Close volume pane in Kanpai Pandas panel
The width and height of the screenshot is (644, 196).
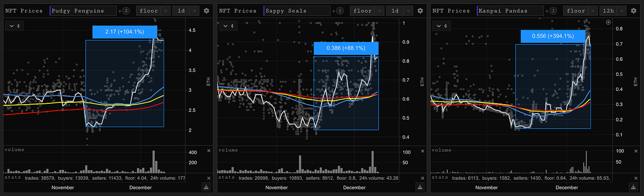point(636,151)
